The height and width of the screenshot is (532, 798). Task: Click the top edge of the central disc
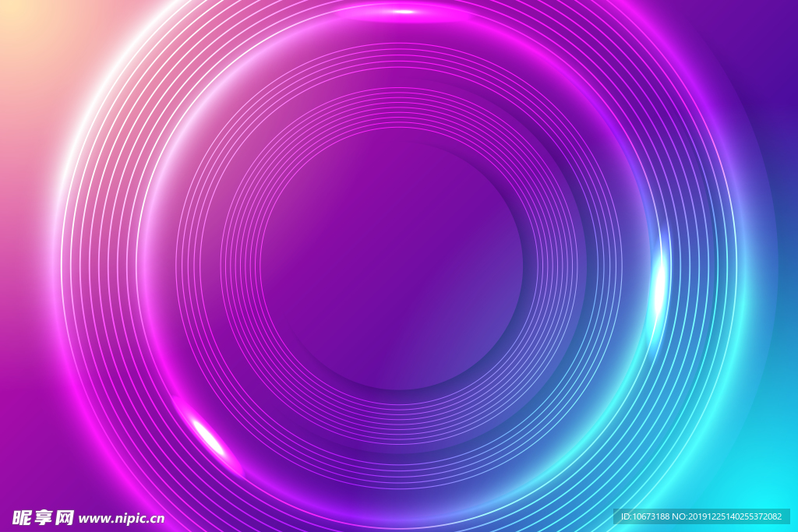tap(392, 130)
